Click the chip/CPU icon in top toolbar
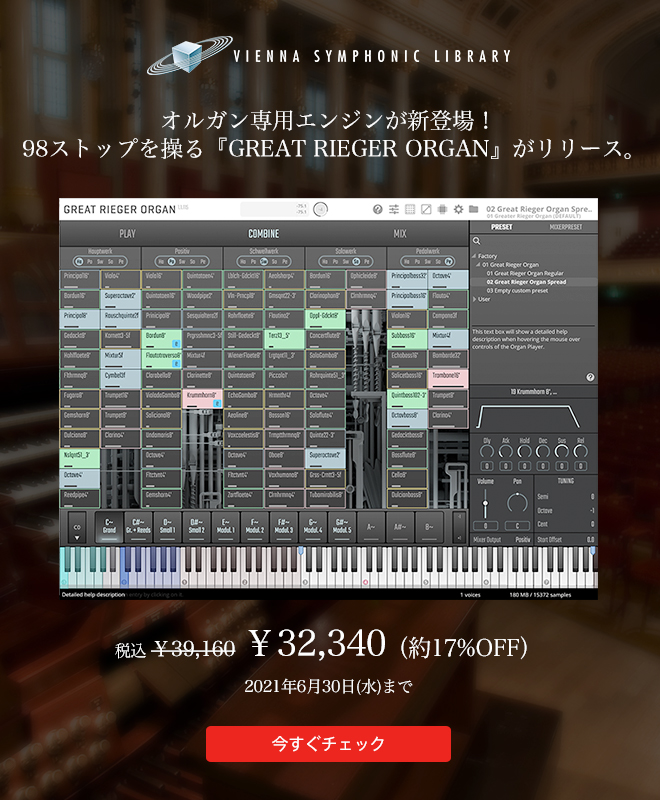660x800 pixels. point(442,209)
